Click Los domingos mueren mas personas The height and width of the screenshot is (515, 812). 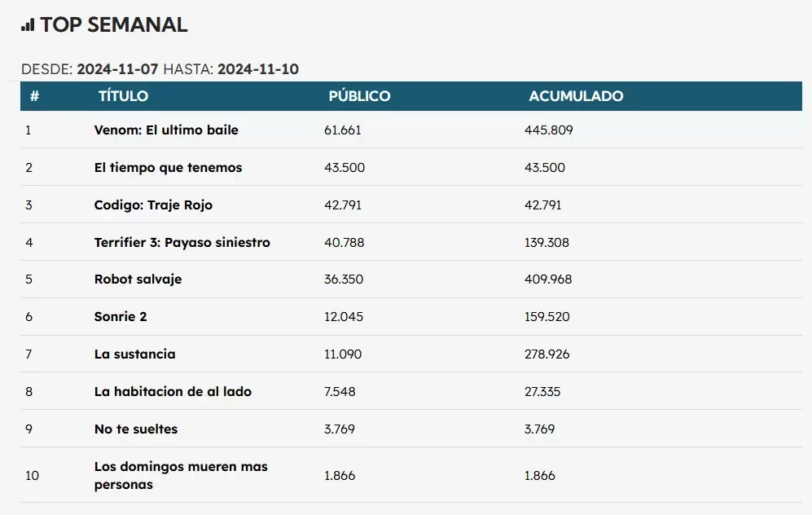181,476
